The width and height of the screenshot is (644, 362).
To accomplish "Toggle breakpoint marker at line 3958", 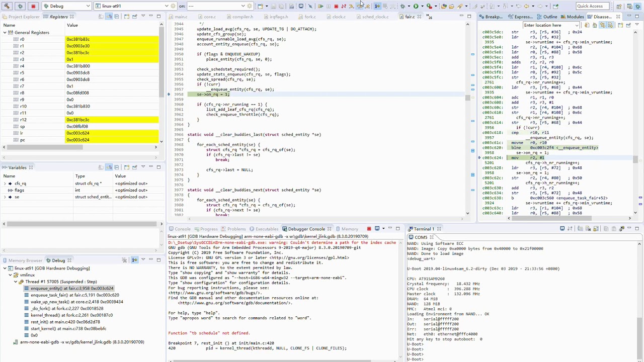I will click(169, 94).
